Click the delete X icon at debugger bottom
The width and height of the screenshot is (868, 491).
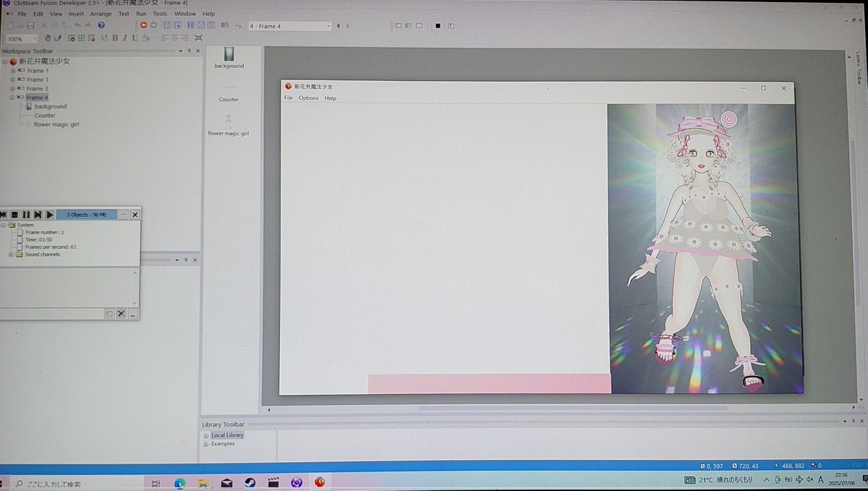(121, 314)
